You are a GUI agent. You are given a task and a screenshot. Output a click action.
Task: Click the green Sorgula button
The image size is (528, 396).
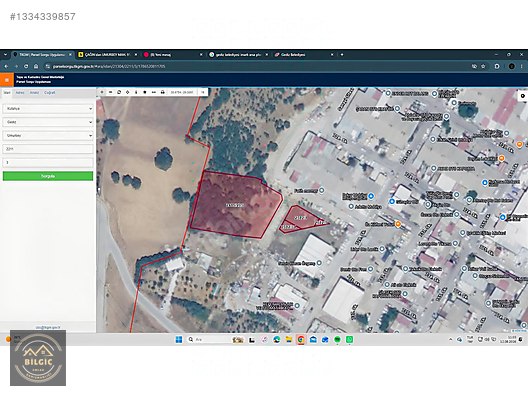point(48,176)
